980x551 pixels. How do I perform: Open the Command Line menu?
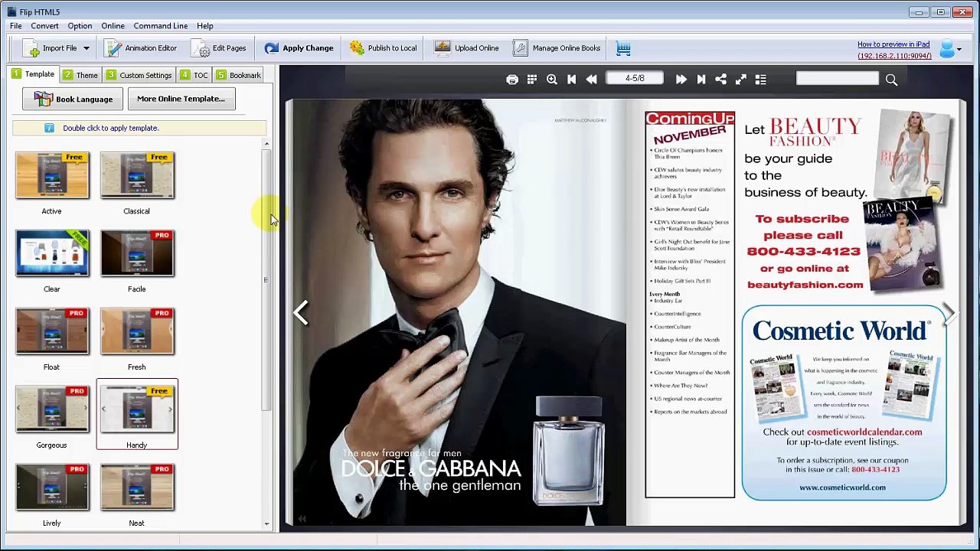point(161,26)
